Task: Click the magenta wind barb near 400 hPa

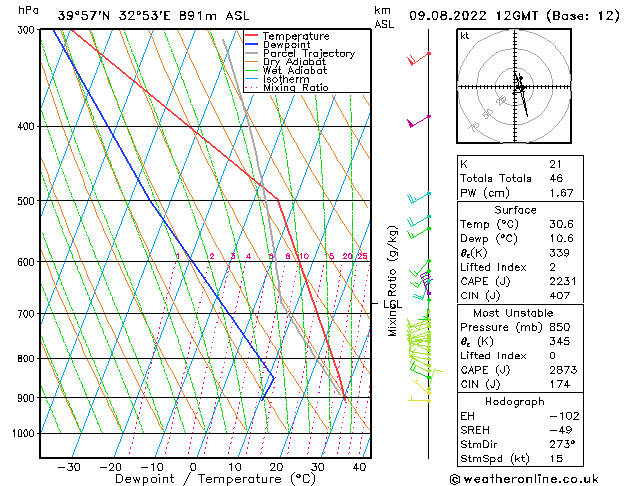Action: (418, 122)
